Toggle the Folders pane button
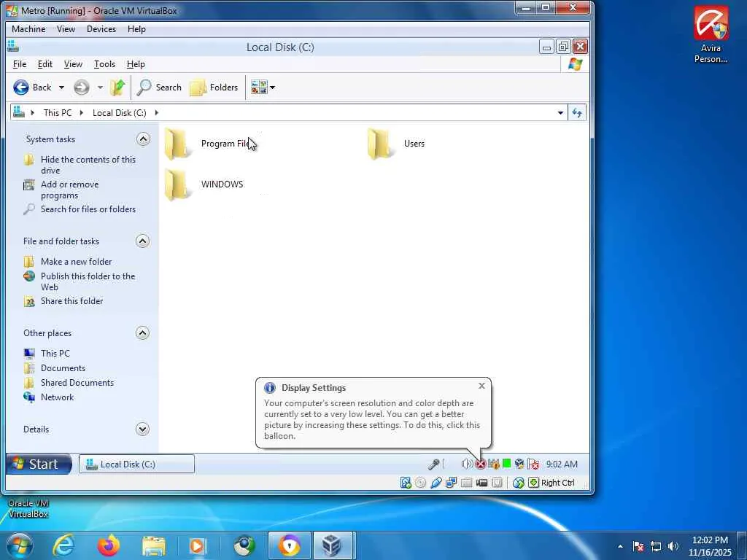The image size is (747, 560). pos(214,87)
